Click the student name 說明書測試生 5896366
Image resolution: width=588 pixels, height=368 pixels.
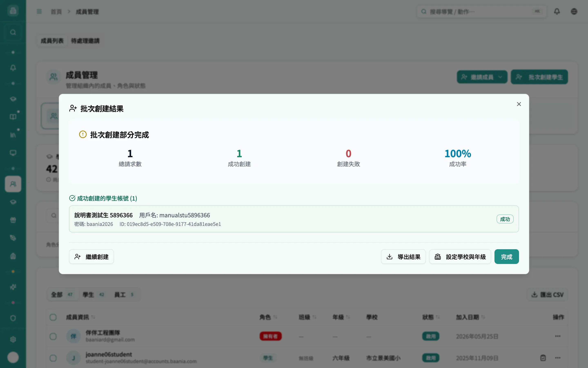tap(104, 215)
